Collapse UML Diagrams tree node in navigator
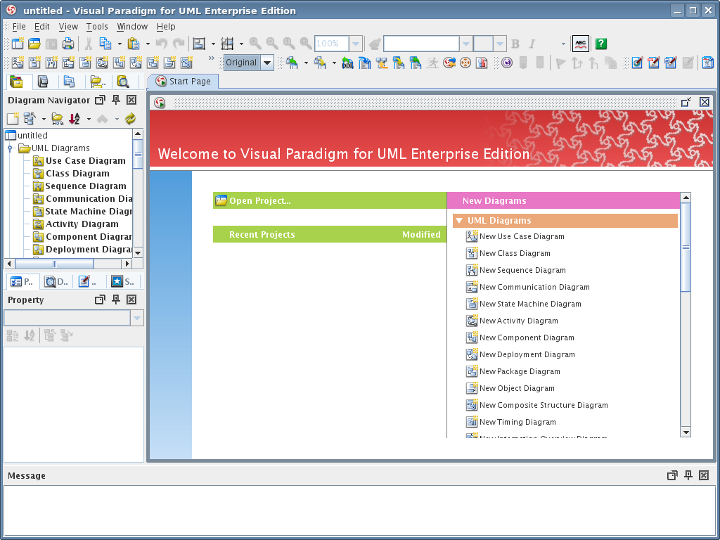The image size is (720, 540). (10, 148)
